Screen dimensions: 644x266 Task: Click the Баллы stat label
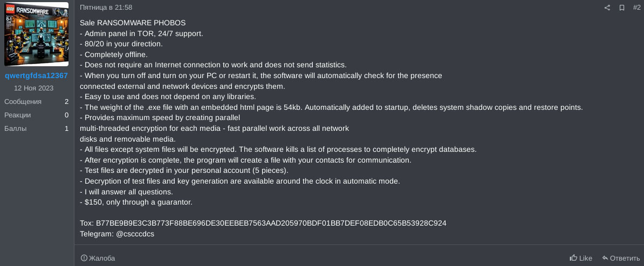coord(15,128)
